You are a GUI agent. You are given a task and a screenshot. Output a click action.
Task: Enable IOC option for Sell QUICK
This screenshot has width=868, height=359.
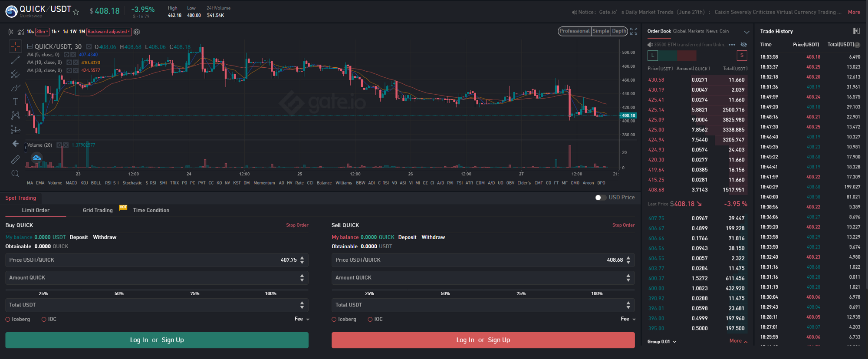[370, 319]
